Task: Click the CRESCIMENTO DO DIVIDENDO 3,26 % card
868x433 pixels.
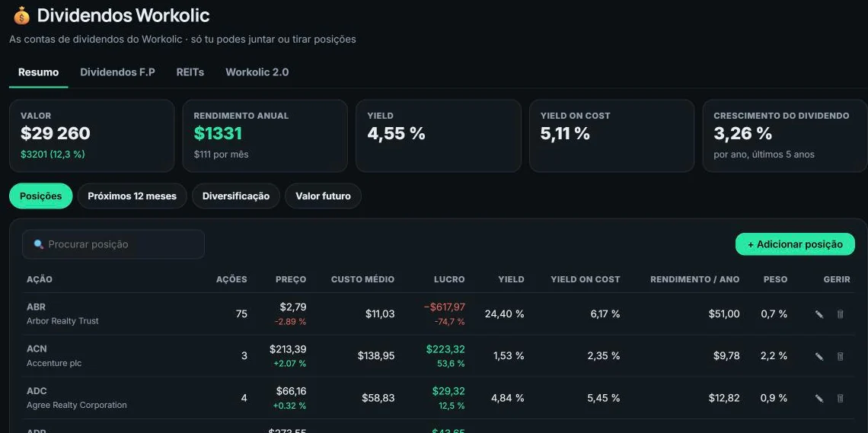Action: click(785, 135)
